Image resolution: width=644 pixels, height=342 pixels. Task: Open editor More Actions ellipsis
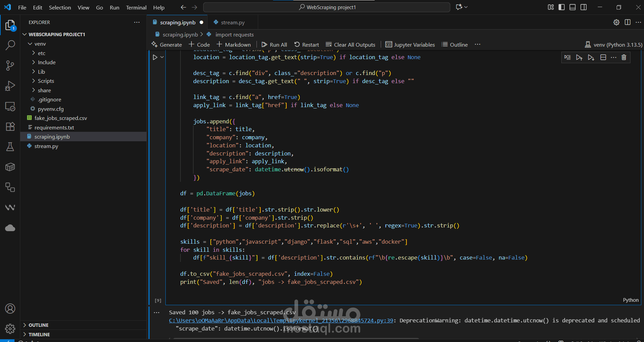[x=638, y=22]
